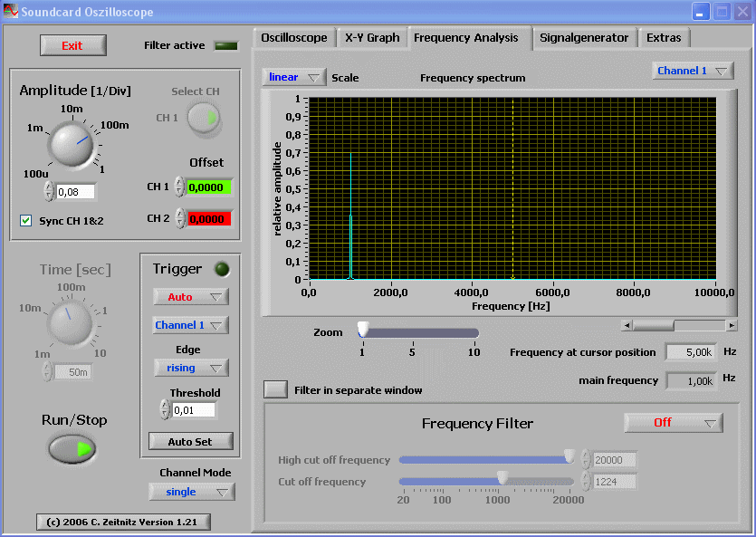Click the Cut off frequency slider handle

tap(502, 478)
